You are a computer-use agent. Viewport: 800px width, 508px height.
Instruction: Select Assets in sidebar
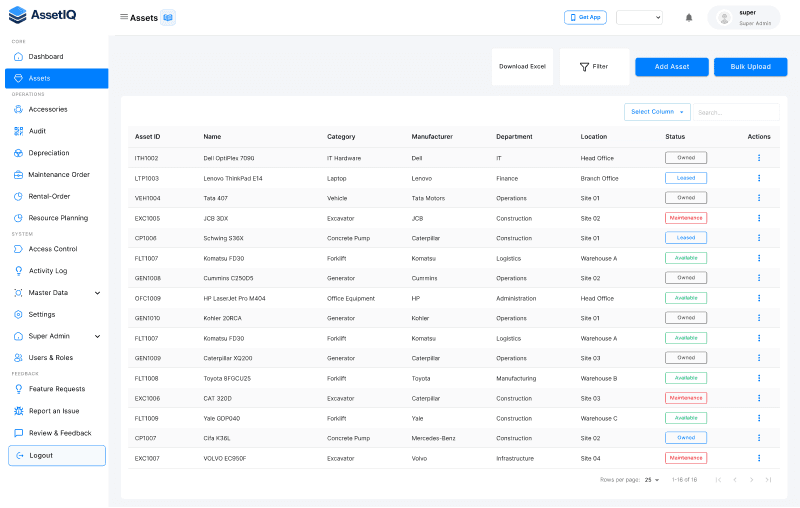click(x=57, y=79)
